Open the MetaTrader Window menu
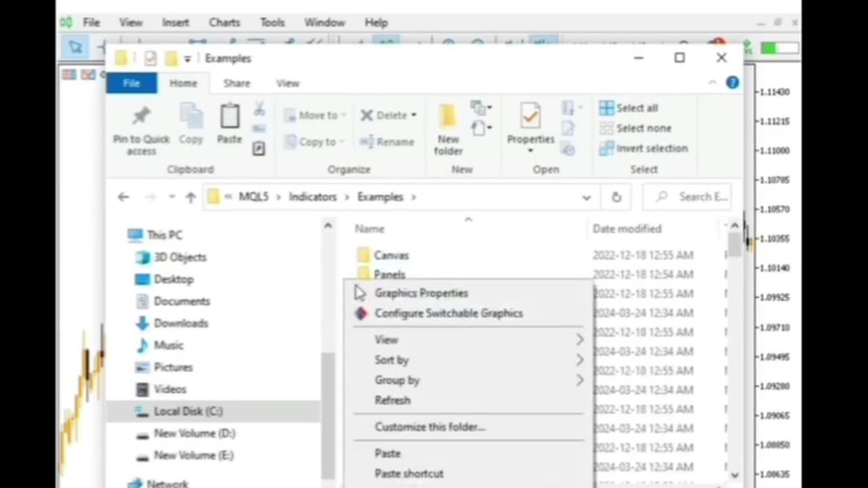 coord(324,22)
